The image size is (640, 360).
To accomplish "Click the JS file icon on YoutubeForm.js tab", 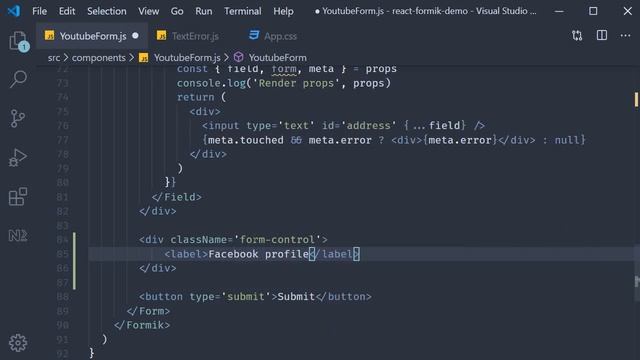I will coord(49,36).
